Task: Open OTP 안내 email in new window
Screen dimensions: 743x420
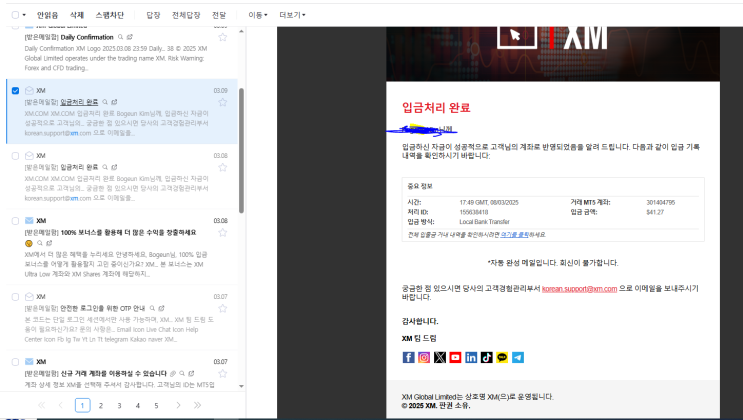Action: click(162, 308)
